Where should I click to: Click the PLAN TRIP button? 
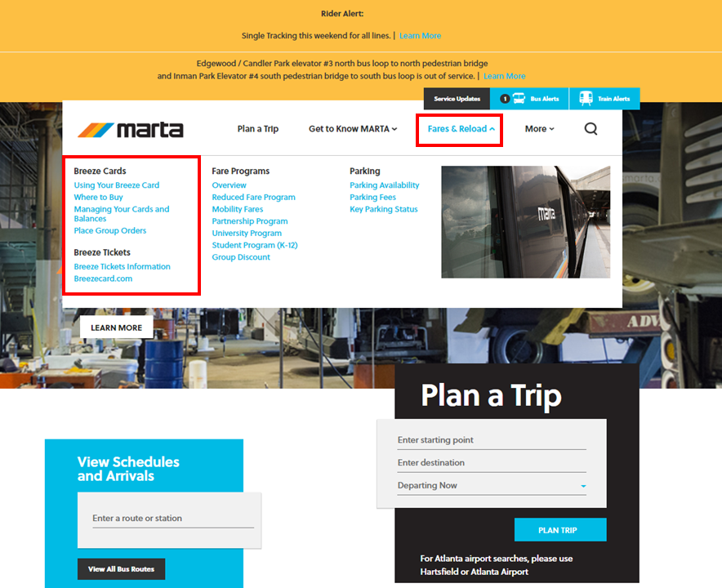click(560, 530)
